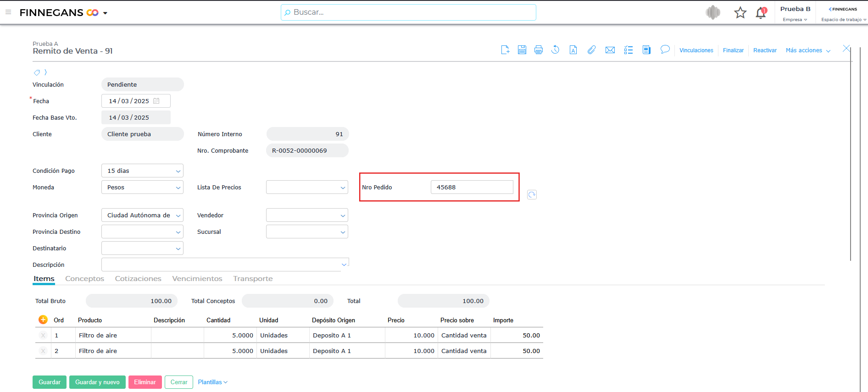868x392 pixels.
Task: Switch to the Transporte tab
Action: click(x=253, y=279)
